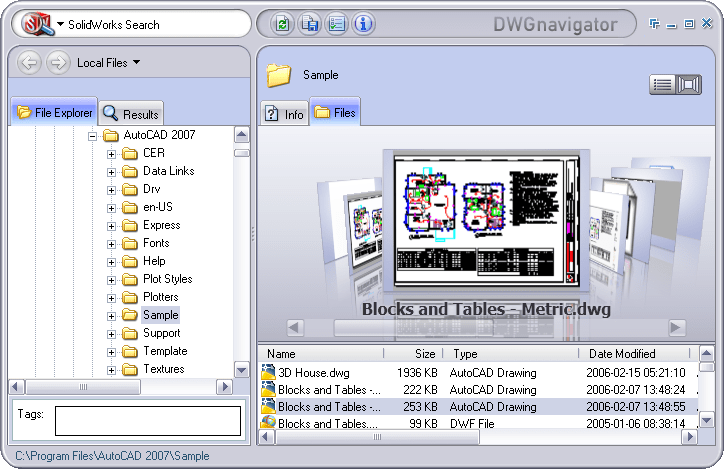Click the Support folder icon

tap(130, 333)
